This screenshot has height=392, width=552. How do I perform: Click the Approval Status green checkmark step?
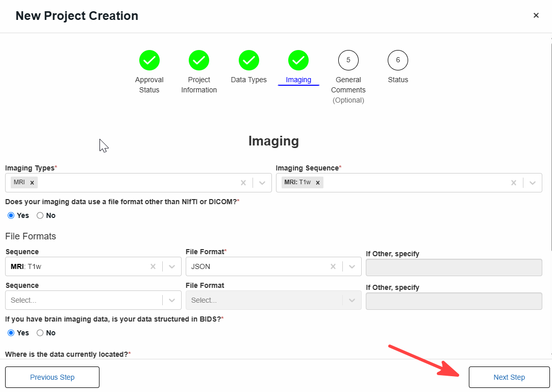coord(149,60)
